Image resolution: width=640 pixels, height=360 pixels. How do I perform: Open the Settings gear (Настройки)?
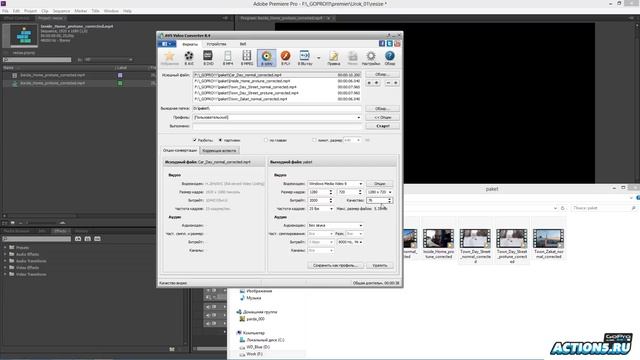pos(371,58)
